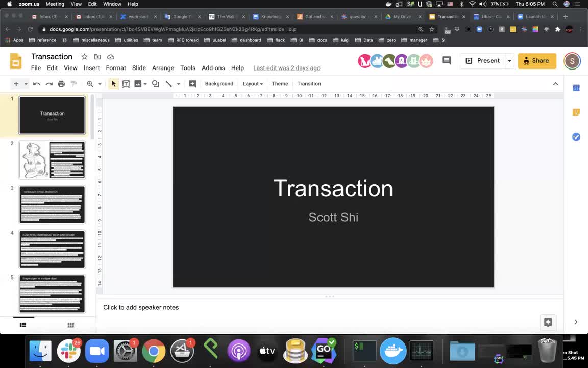Open the Tools menu

click(x=187, y=68)
